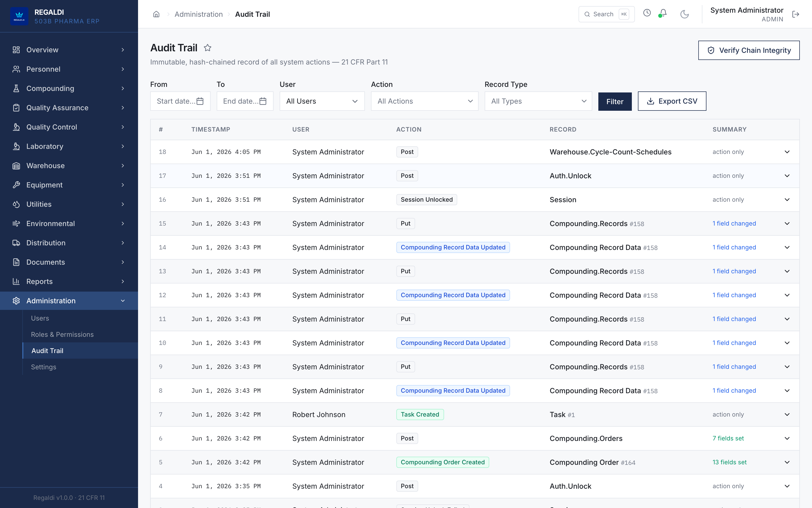Viewport: 812px width, 508px height.
Task: Click the Session Unlocked badge
Action: click(x=427, y=200)
